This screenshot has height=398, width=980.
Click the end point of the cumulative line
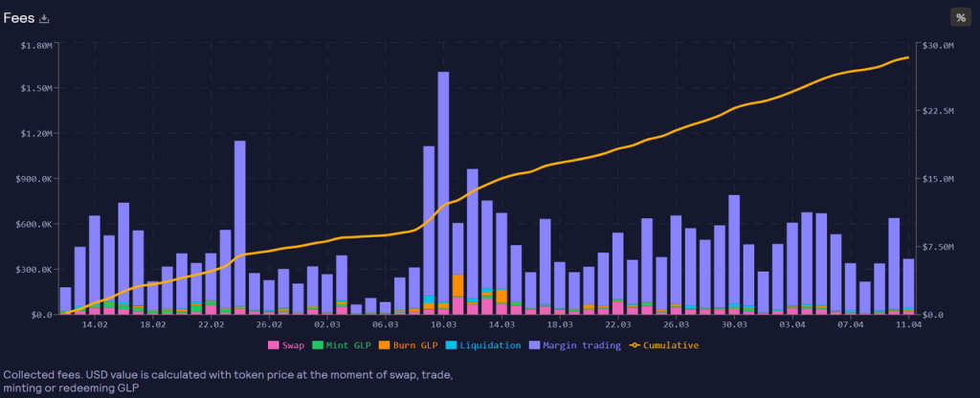click(907, 58)
